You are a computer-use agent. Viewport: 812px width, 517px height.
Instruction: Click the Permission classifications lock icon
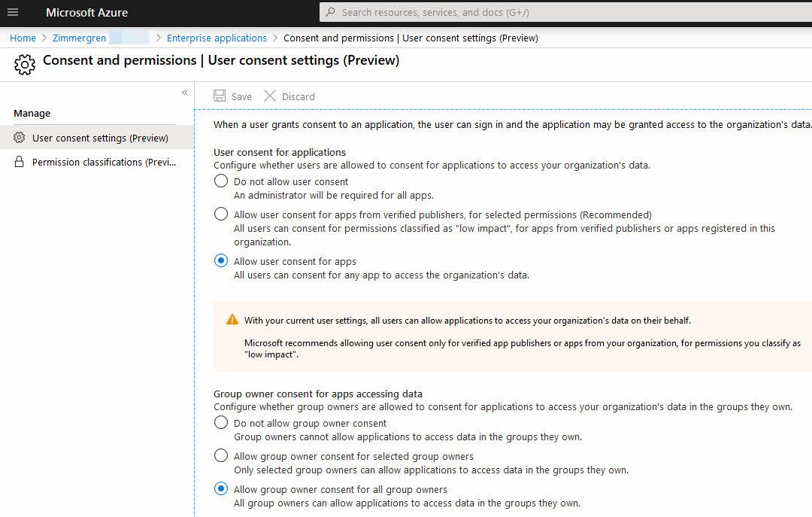(x=19, y=162)
